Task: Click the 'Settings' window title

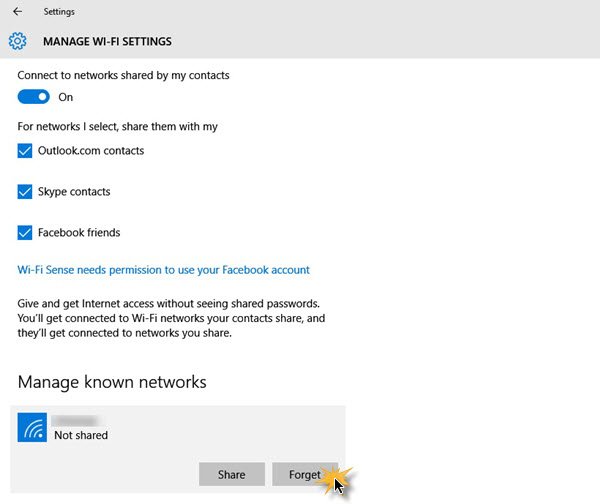Action: pyautogui.click(x=58, y=12)
